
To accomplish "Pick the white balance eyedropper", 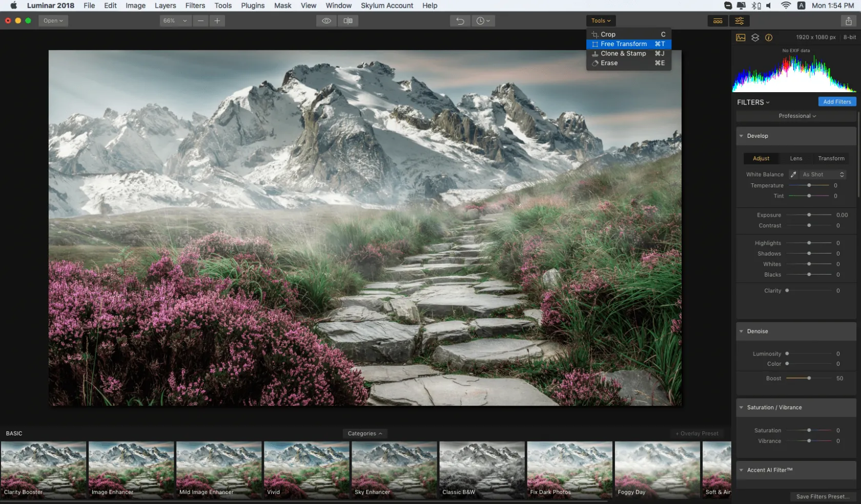I will coord(793,175).
